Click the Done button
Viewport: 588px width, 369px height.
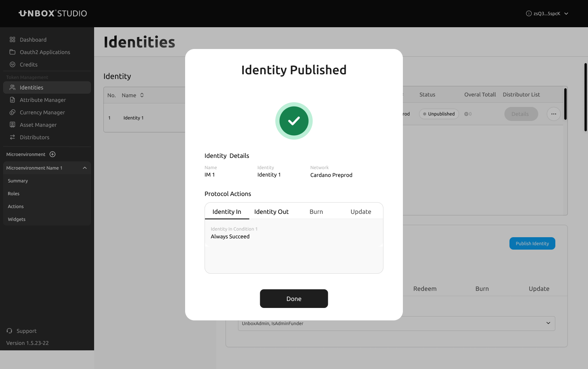[294, 299]
